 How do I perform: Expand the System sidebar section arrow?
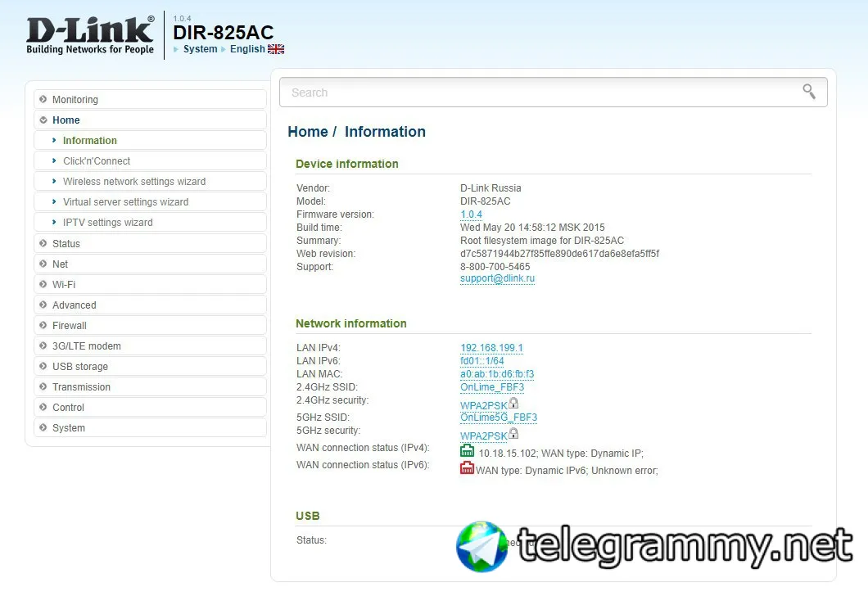pyautogui.click(x=43, y=427)
